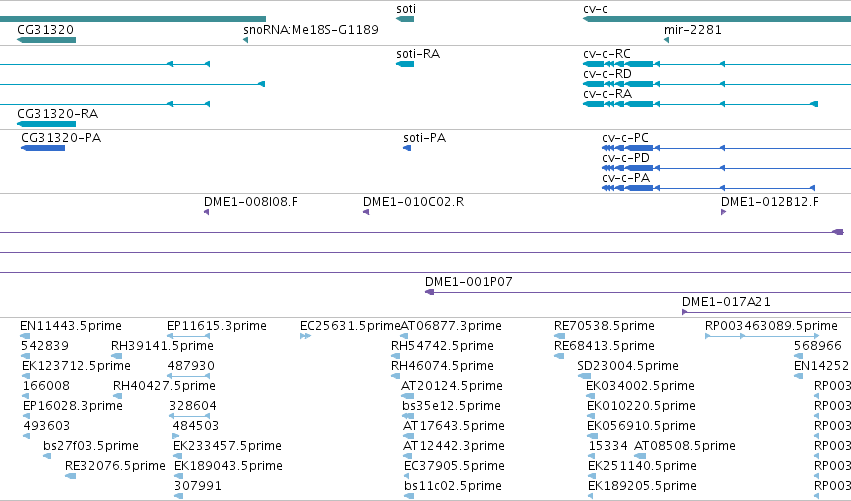Screen dimensions: 851x501
Task: Click the EK010220.5prime EST arrow
Action: pyautogui.click(x=592, y=416)
